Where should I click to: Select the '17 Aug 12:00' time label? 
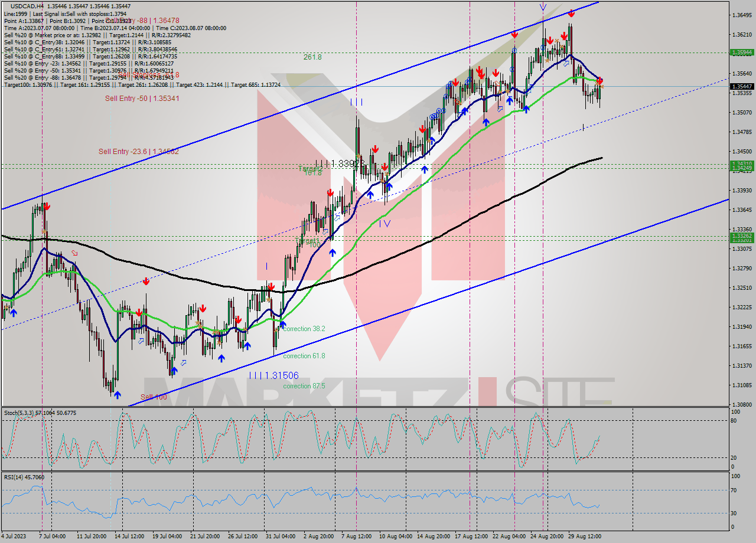[x=471, y=537]
